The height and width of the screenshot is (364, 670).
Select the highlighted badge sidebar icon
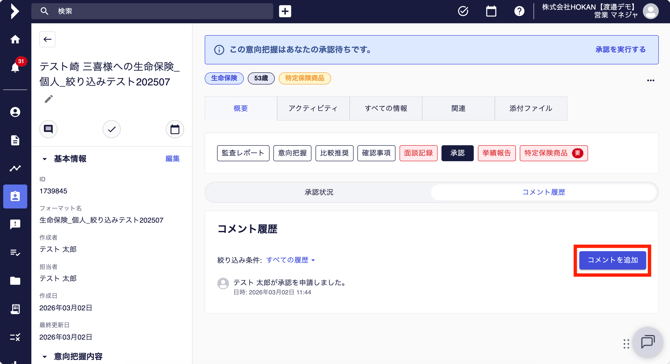point(15,197)
